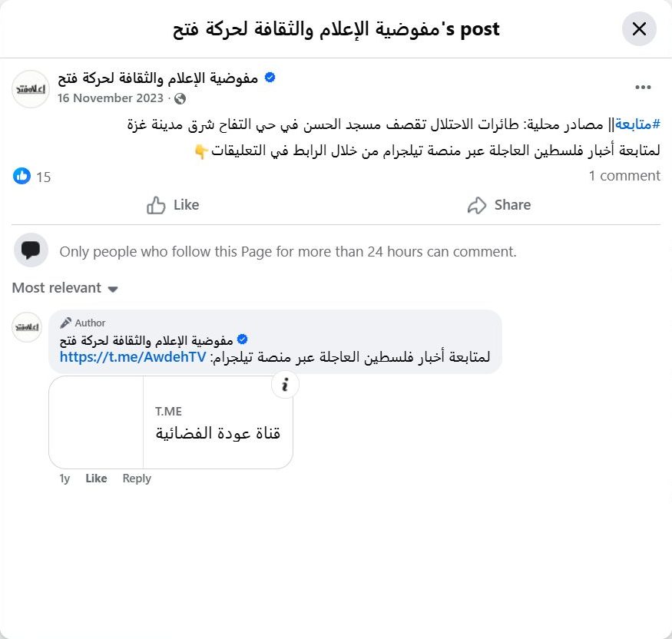Like the post with thumbs-up button
The width and height of the screenshot is (672, 639).
[173, 205]
